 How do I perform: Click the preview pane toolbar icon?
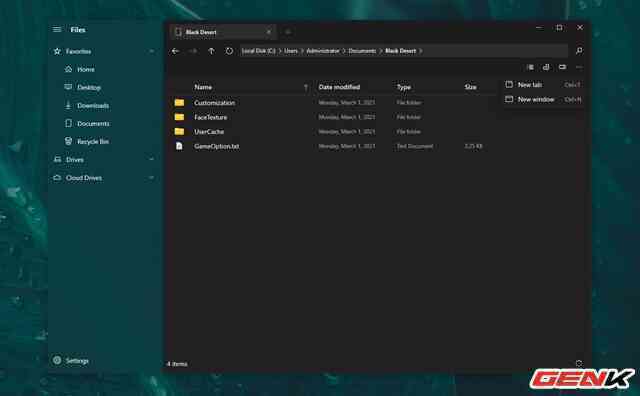562,67
